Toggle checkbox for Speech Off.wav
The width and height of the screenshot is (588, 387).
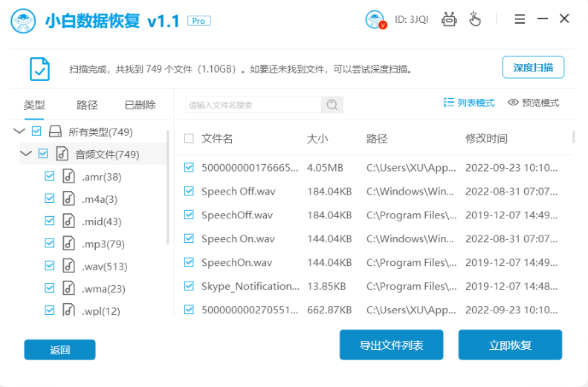click(x=189, y=192)
